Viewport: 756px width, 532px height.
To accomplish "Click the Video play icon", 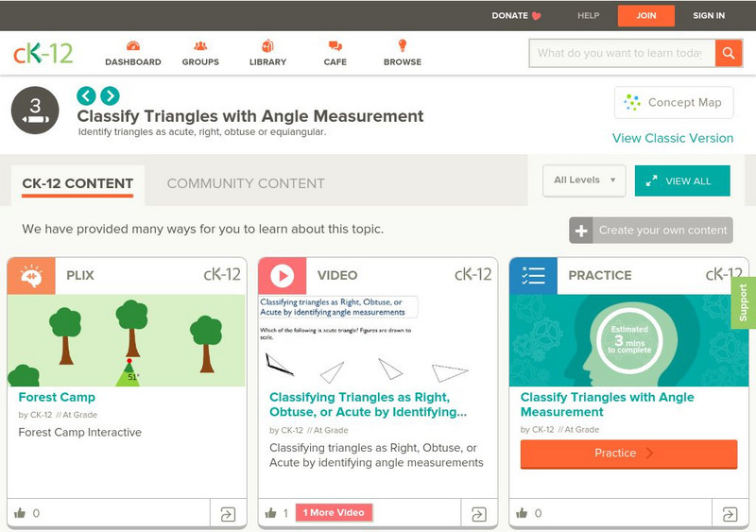I will point(282,275).
